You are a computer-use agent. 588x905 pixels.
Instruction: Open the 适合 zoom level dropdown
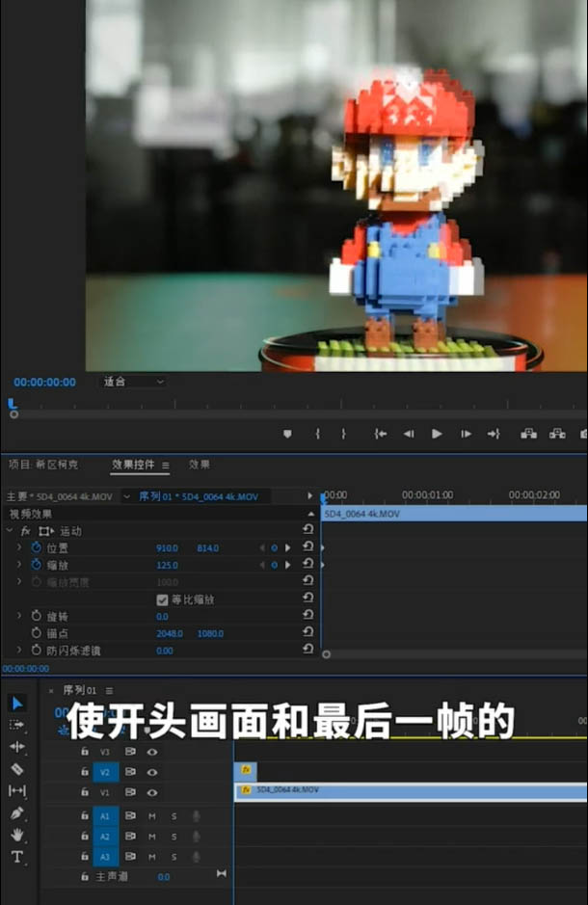(134, 382)
